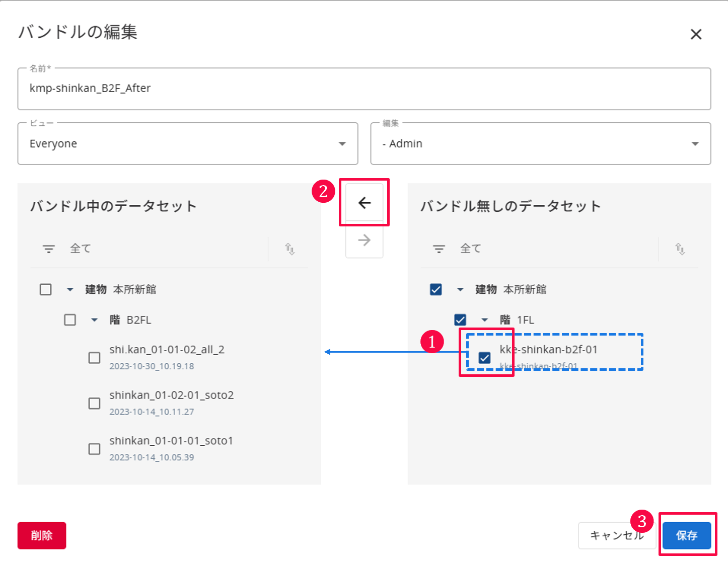Image resolution: width=728 pixels, height=566 pixels.
Task: Open the Everyone view dropdown
Action: (x=188, y=144)
